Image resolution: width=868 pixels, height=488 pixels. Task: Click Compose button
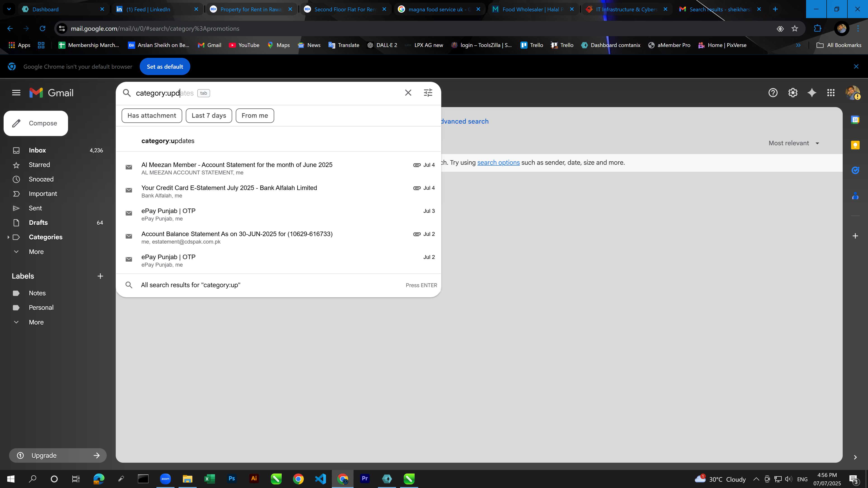[36, 123]
